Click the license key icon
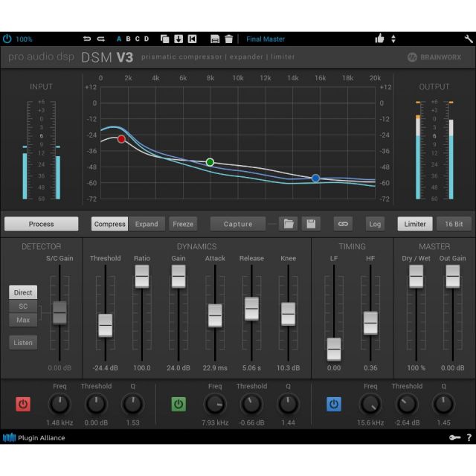 pyautogui.click(x=454, y=437)
